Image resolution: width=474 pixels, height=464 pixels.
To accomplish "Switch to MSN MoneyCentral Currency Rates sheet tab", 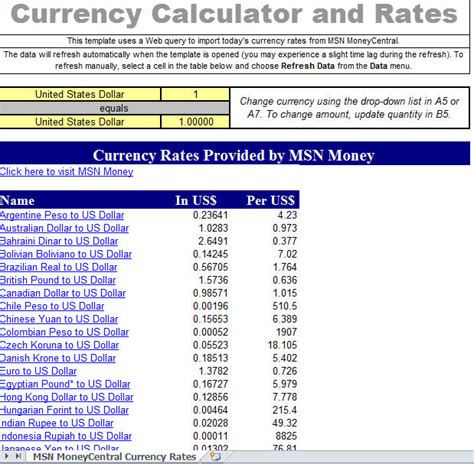I will (114, 457).
